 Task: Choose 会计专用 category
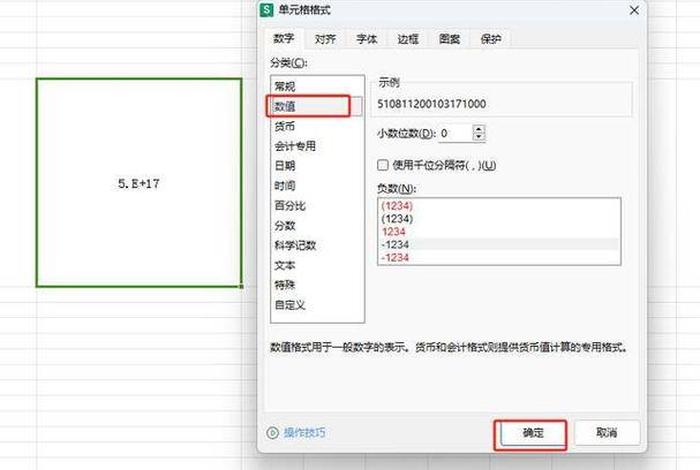click(x=317, y=146)
